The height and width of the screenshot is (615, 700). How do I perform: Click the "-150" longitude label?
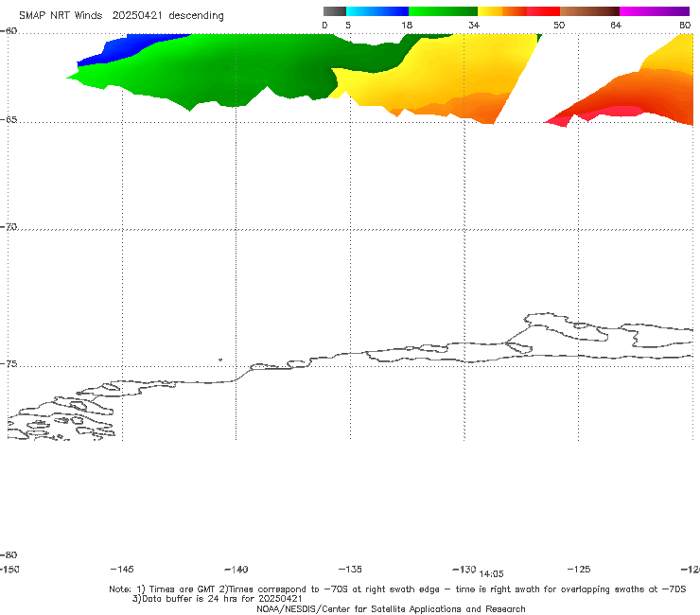(x=9, y=570)
